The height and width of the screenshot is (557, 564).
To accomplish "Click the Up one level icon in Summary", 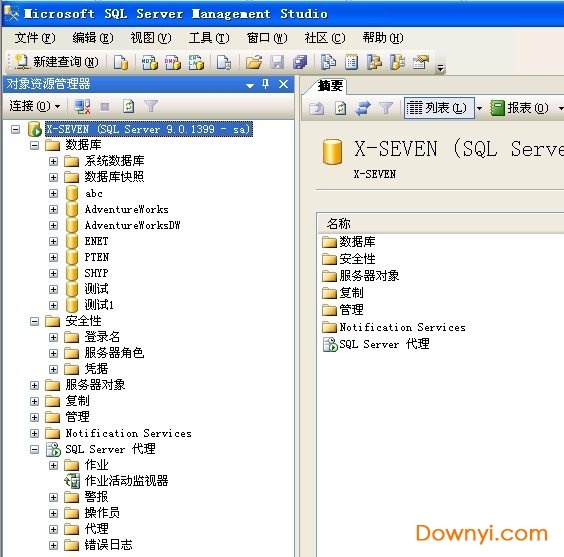I will tap(317, 108).
